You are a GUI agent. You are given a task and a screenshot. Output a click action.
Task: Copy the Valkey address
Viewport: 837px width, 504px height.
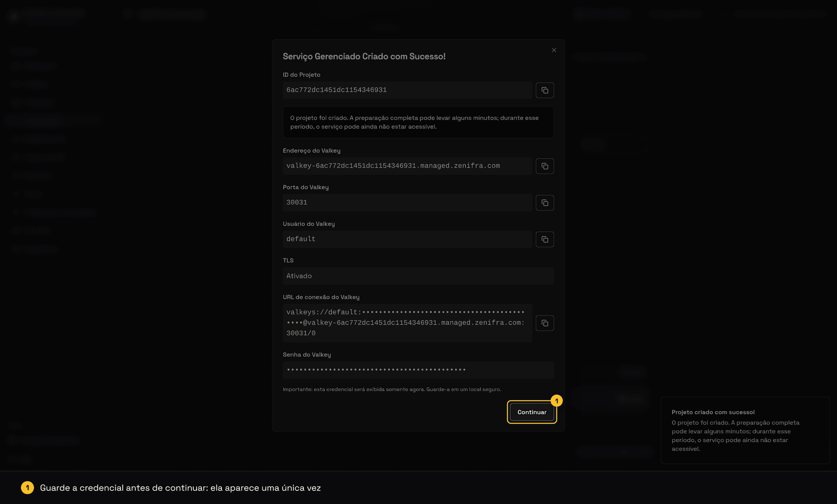pos(544,166)
